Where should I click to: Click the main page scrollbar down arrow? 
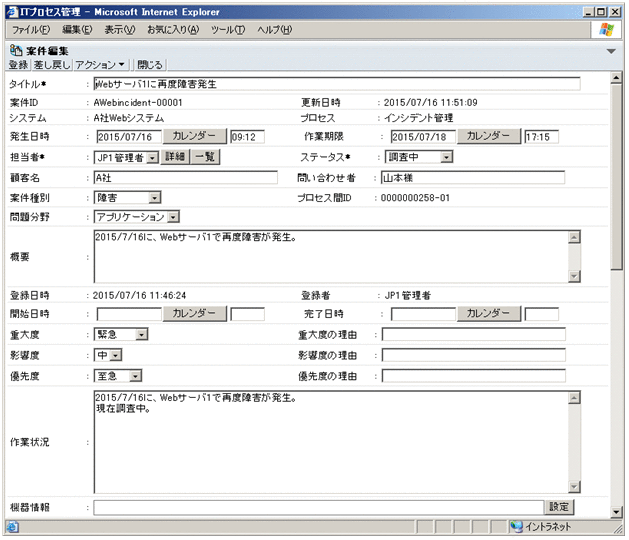tap(616, 512)
